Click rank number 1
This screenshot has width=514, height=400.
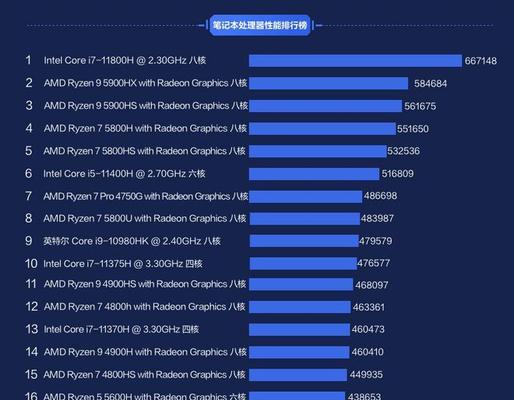(x=28, y=60)
